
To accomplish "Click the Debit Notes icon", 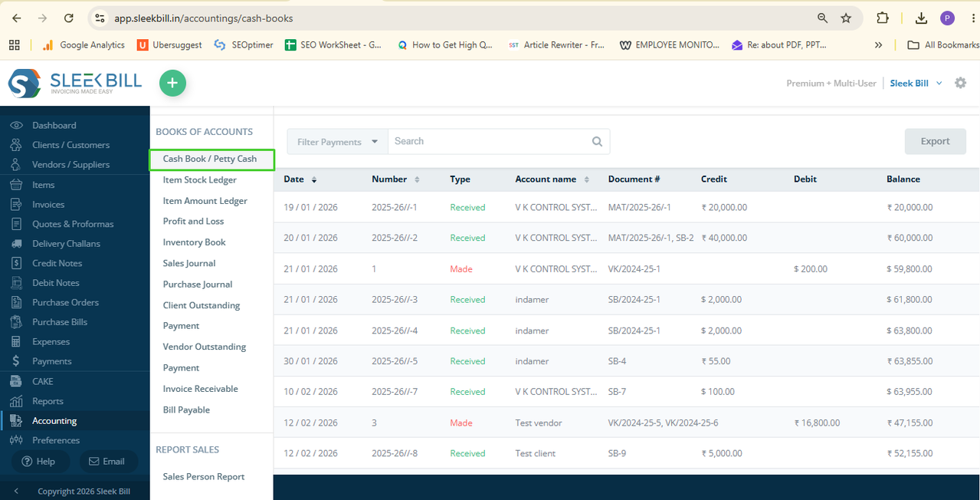I will coord(16,283).
